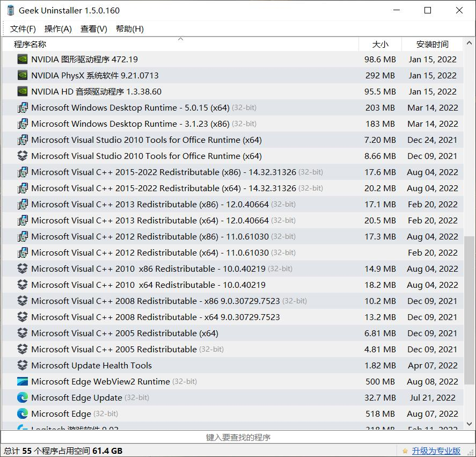Screen dimensions: 476x457
Task: Click icon for Visual C++ 2013 (x64)
Action: 23,220
